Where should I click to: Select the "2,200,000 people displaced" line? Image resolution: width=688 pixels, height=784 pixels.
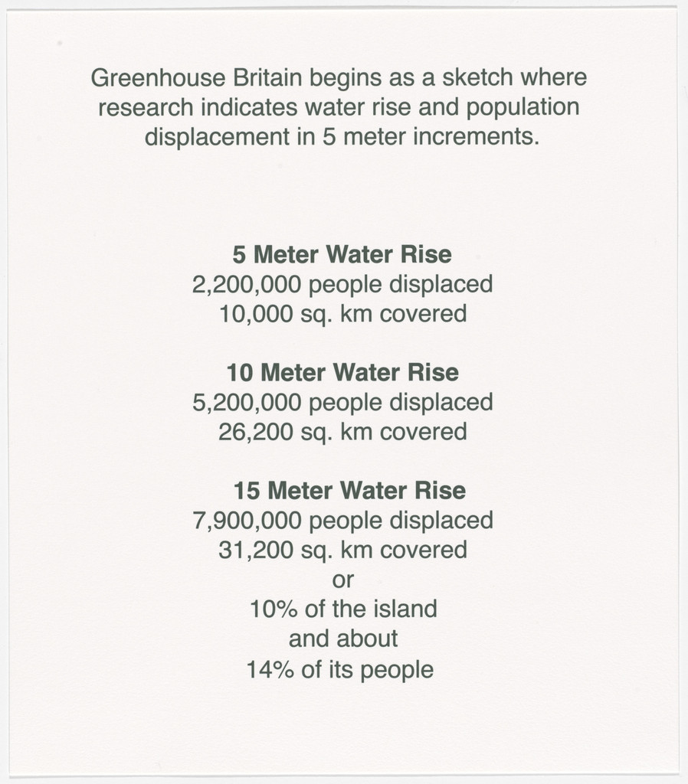(x=342, y=285)
